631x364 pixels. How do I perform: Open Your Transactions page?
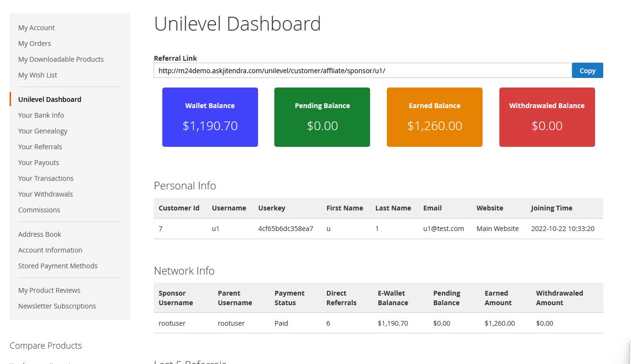tap(46, 178)
